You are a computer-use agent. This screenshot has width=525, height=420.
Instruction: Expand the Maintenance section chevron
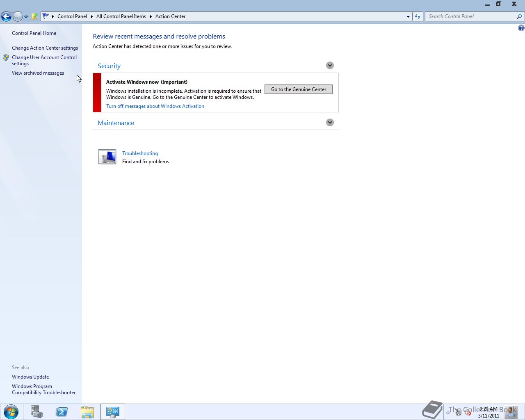(x=330, y=123)
